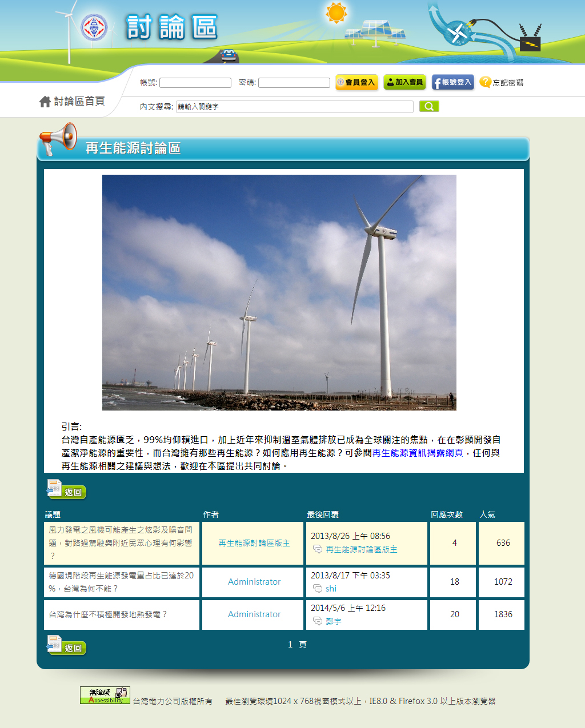Click reply bubble icon beside shi
Viewport: 585px width, 728px height.
(318, 589)
